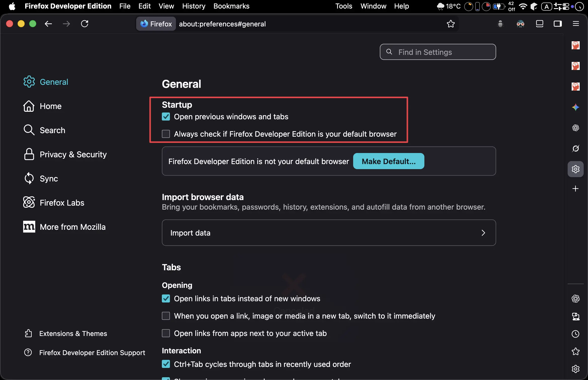
Task: Enable Always check default browser checkbox
Action: click(x=166, y=134)
